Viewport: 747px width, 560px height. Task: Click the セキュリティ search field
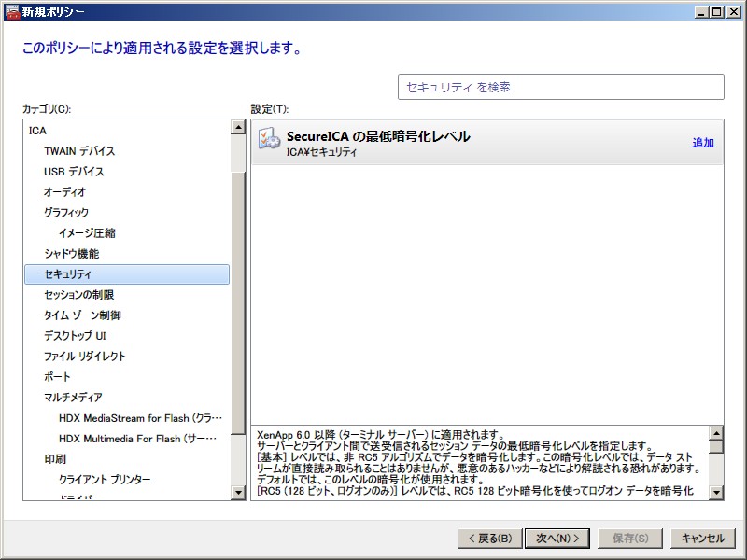pyautogui.click(x=560, y=87)
